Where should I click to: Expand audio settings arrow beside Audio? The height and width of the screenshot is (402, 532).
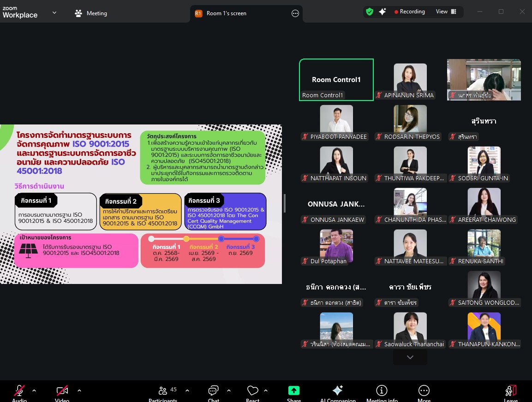click(34, 390)
